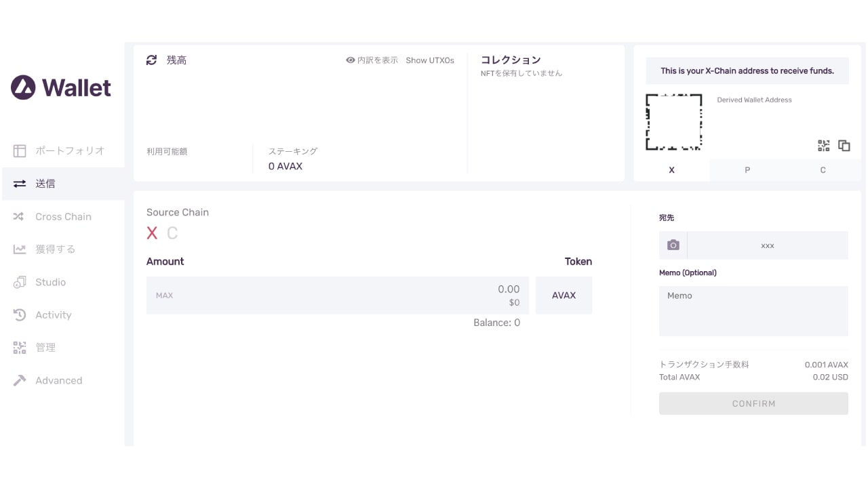The width and height of the screenshot is (868, 488).
Task: Click the manage grid icon in sidebar
Action: coord(20,348)
